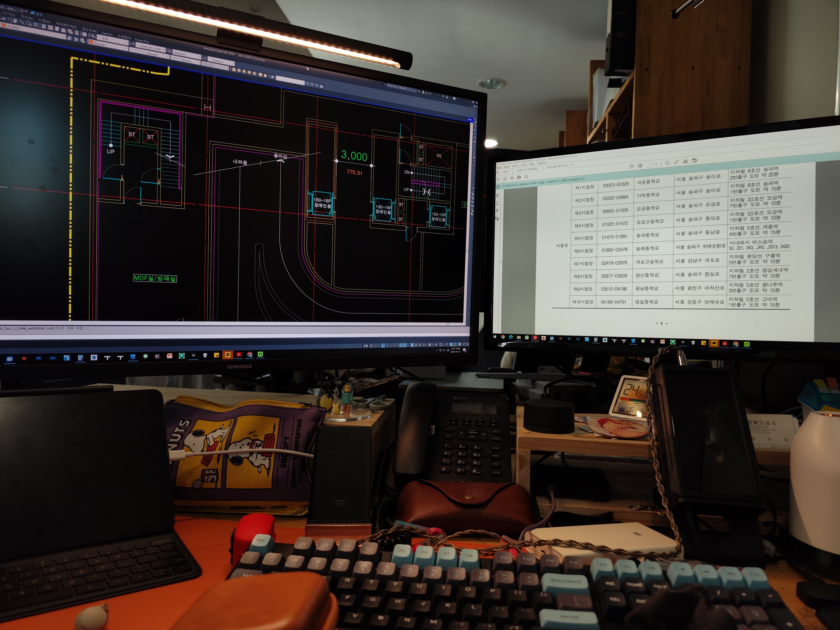Screen dimensions: 840x630
Task: Select the 제5시험장 table cell
Action: click(584, 238)
